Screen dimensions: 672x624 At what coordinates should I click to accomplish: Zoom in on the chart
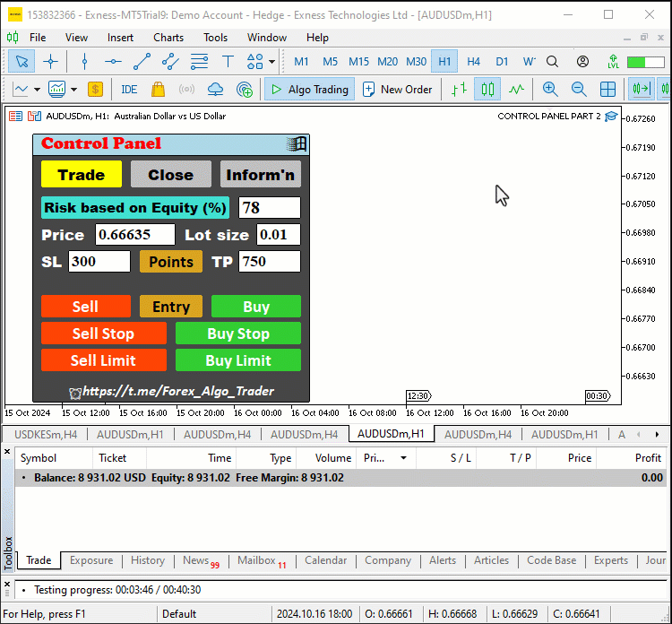click(550, 90)
